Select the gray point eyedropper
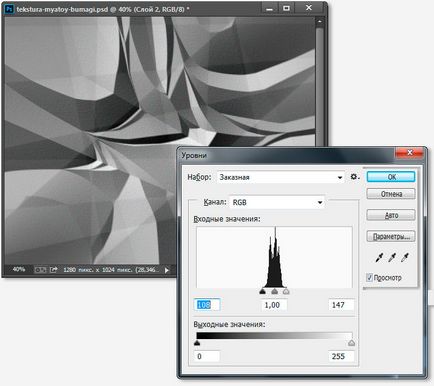Viewport: 434px width, 386px height. click(392, 257)
